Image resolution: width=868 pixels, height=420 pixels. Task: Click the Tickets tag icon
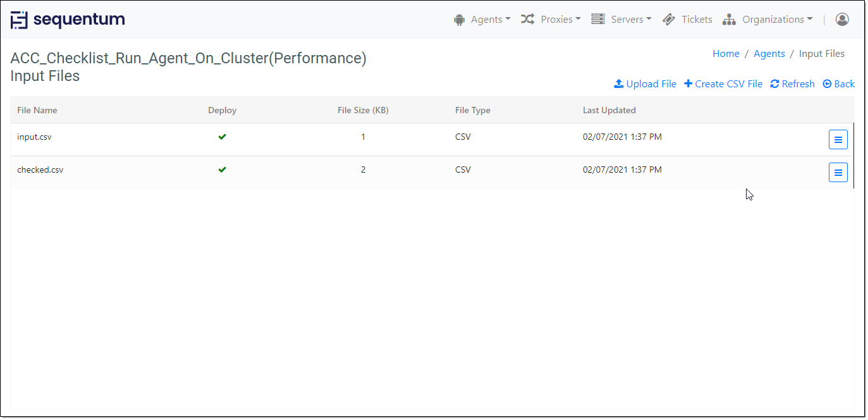(x=669, y=20)
